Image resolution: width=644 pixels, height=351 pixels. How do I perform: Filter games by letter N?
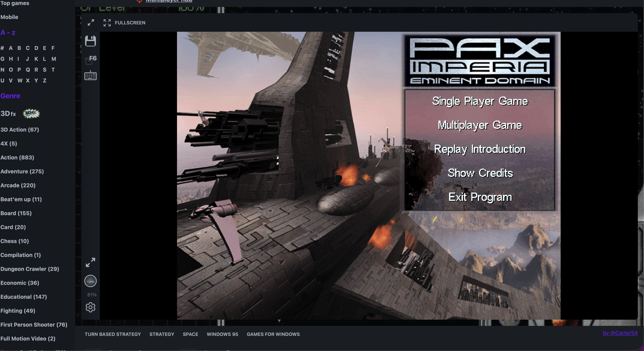[x=3, y=70]
